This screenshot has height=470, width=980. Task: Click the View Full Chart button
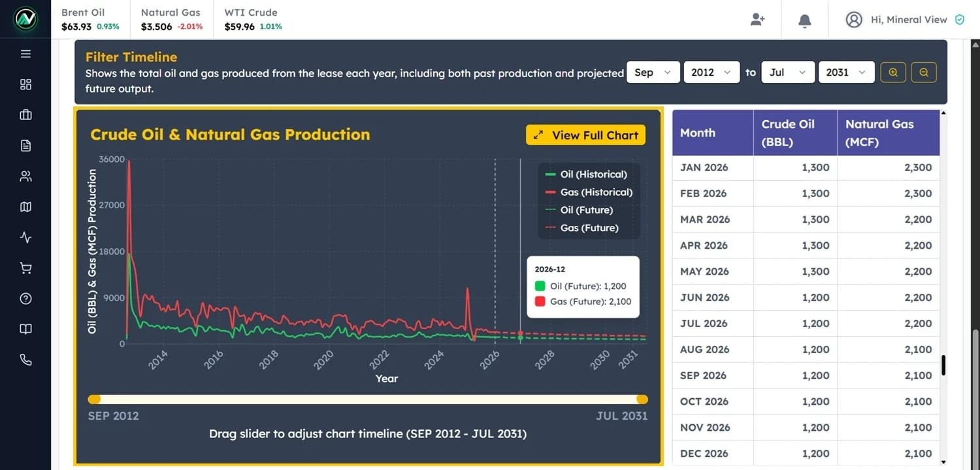point(586,135)
